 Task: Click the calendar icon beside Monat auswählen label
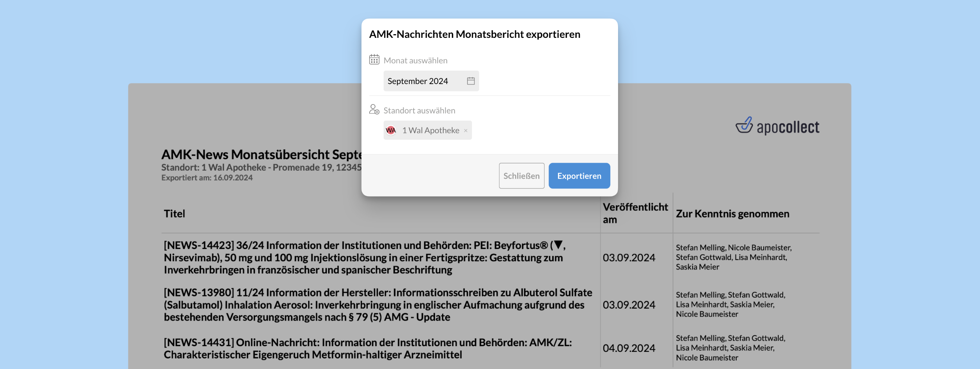click(x=374, y=60)
